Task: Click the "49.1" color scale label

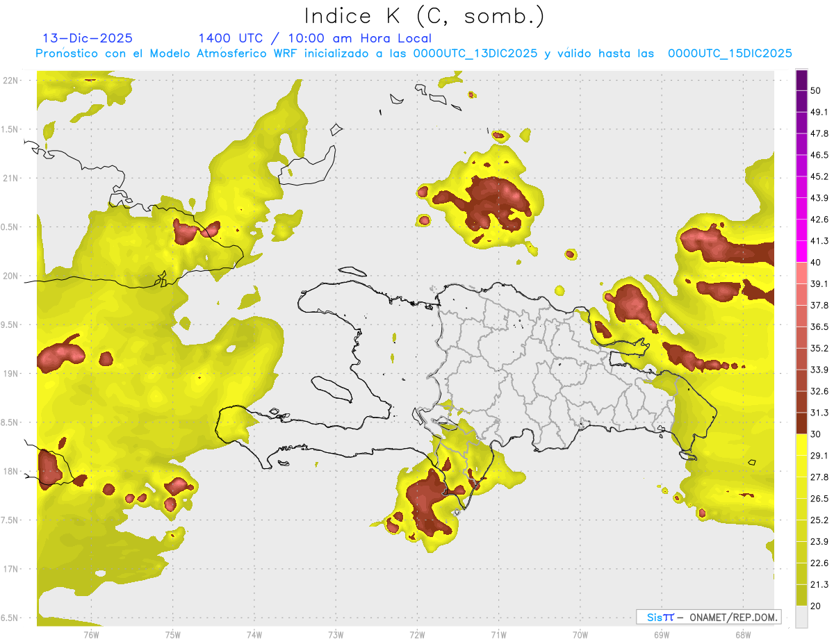Action: (819, 112)
